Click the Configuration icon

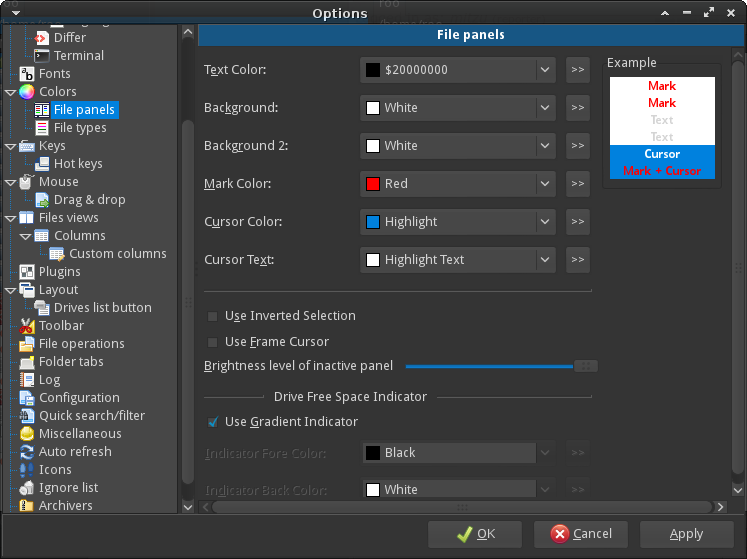pos(27,398)
